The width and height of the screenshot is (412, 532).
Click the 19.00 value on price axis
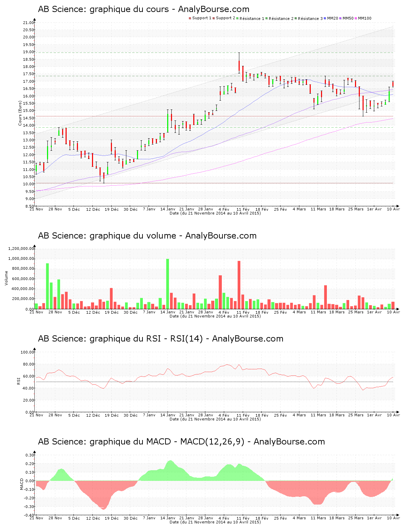coord(28,52)
